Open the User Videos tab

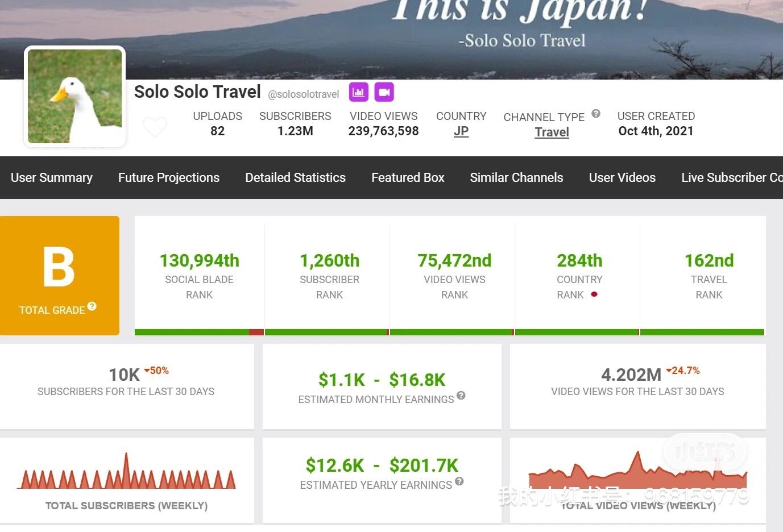click(x=623, y=177)
